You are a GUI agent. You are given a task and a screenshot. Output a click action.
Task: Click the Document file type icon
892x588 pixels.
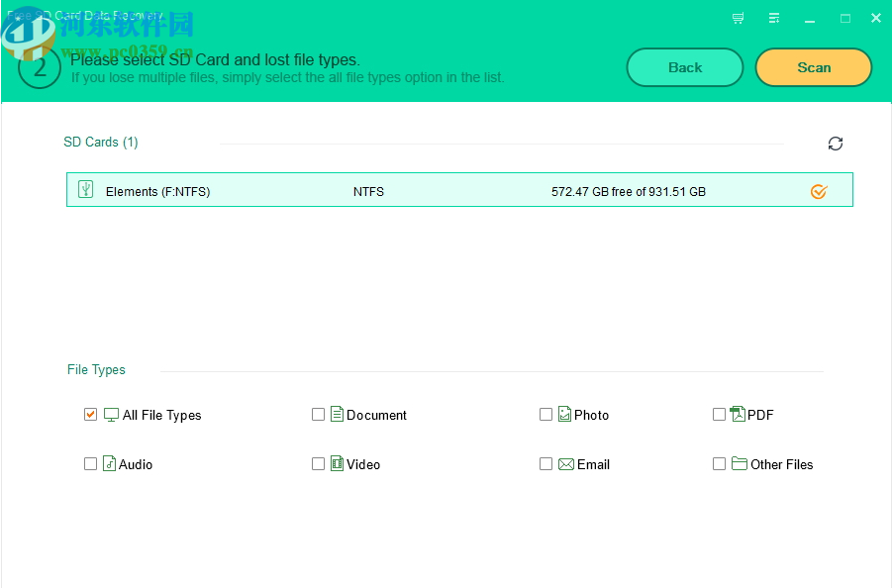337,414
